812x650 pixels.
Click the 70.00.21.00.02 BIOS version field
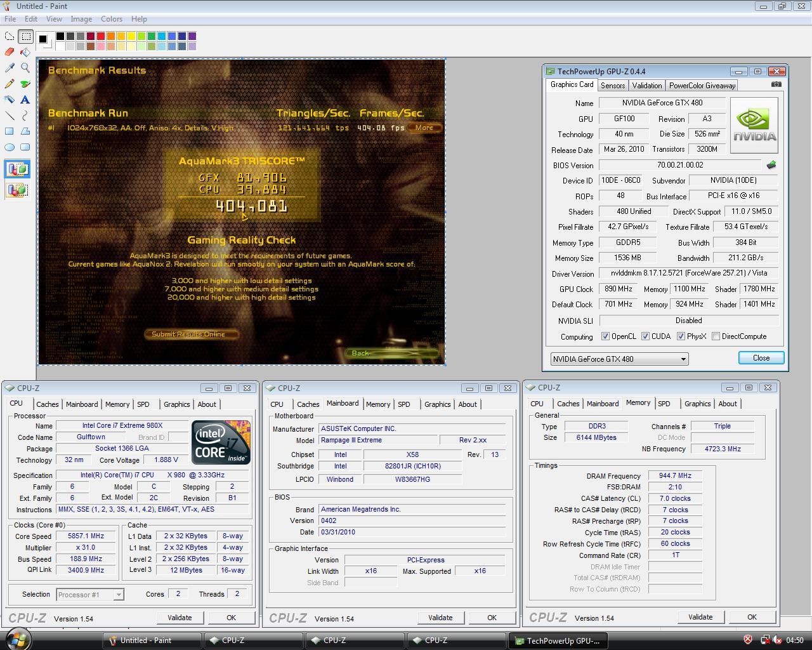pos(680,165)
